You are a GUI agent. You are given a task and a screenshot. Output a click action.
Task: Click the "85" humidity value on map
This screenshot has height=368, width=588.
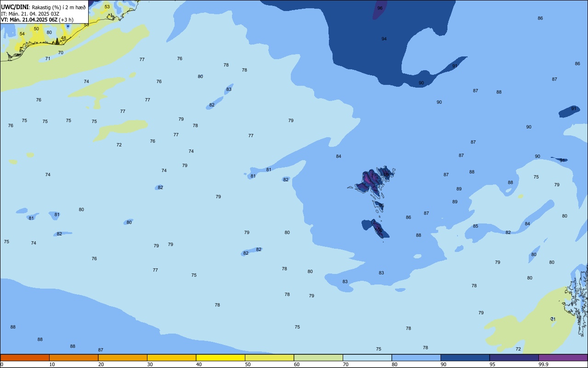(475, 226)
